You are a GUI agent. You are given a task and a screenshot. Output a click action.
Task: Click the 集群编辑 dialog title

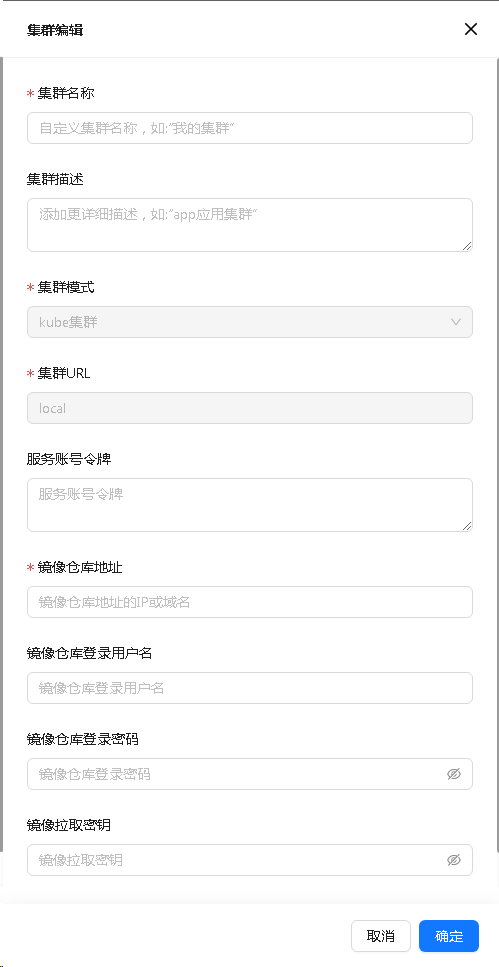55,30
